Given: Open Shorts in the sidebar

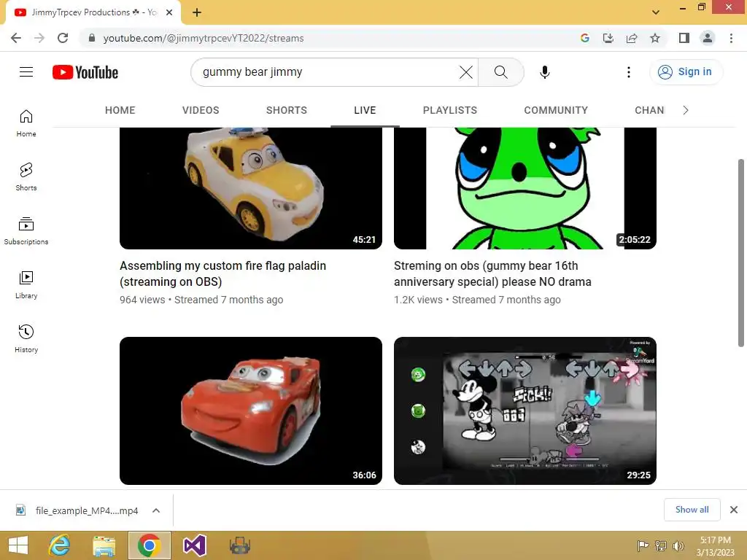Looking at the screenshot, I should click(26, 177).
